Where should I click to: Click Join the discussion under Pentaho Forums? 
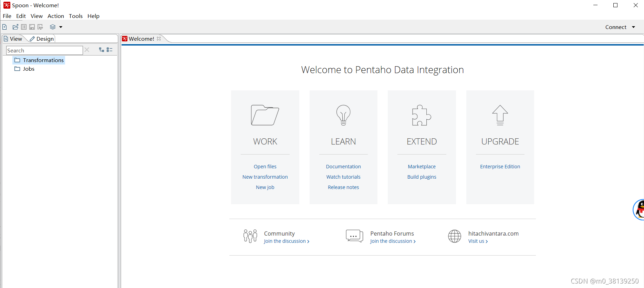(393, 241)
